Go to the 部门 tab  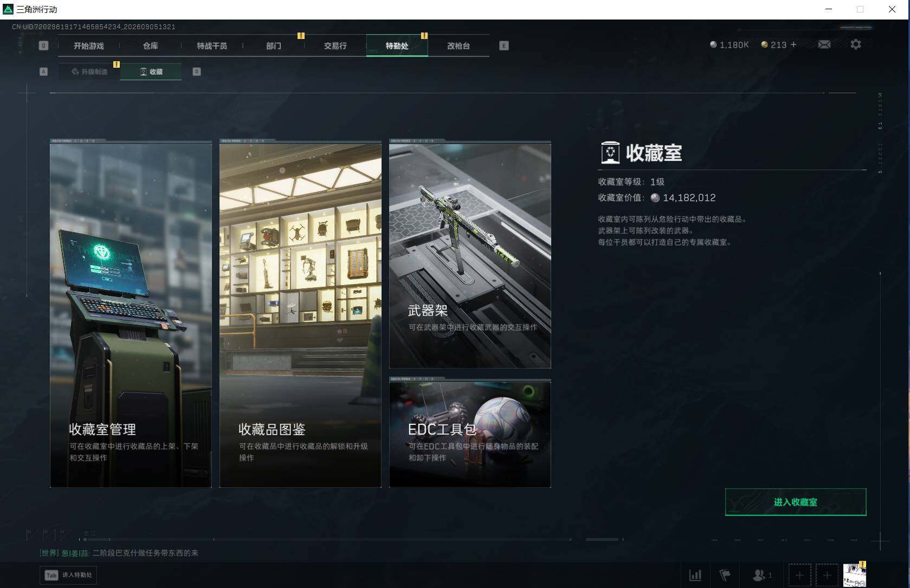coord(274,46)
